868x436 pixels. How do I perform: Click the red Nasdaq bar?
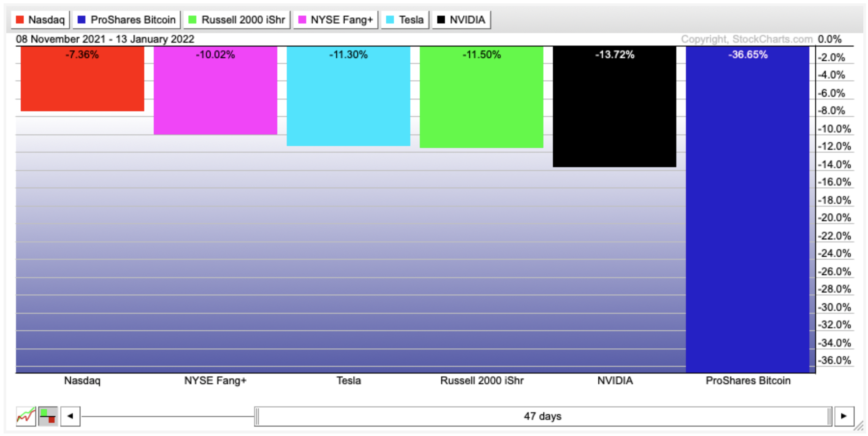coord(83,79)
